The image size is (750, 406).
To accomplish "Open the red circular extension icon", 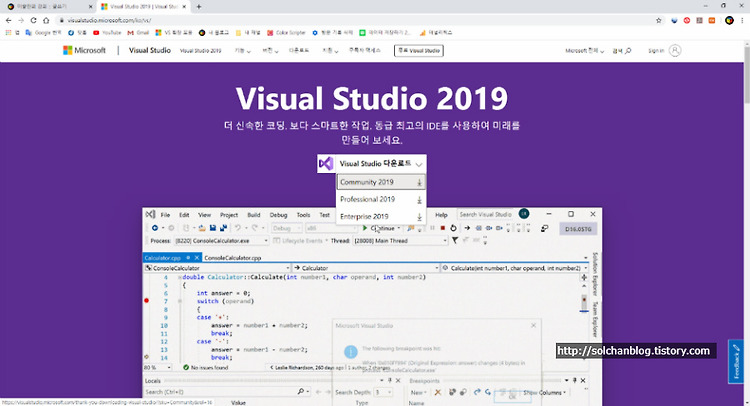I will click(x=687, y=20).
